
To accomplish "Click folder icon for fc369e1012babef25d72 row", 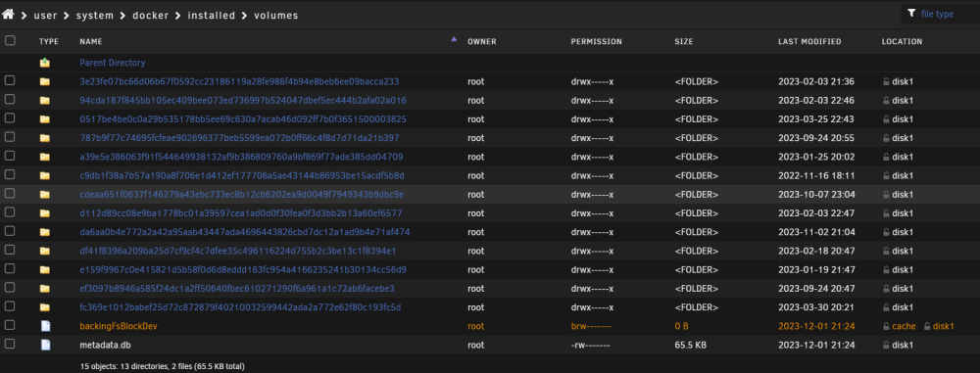I will coord(44,307).
